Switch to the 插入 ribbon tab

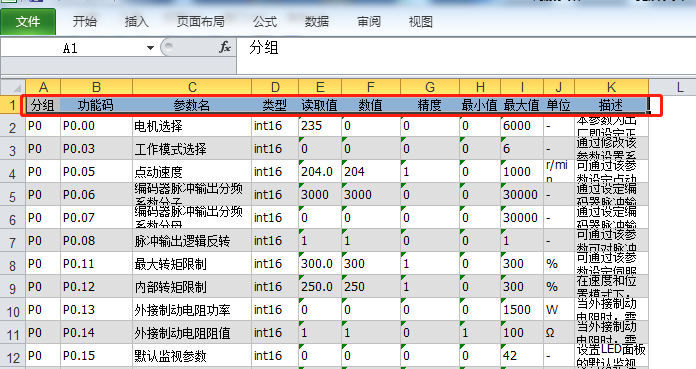coord(137,21)
